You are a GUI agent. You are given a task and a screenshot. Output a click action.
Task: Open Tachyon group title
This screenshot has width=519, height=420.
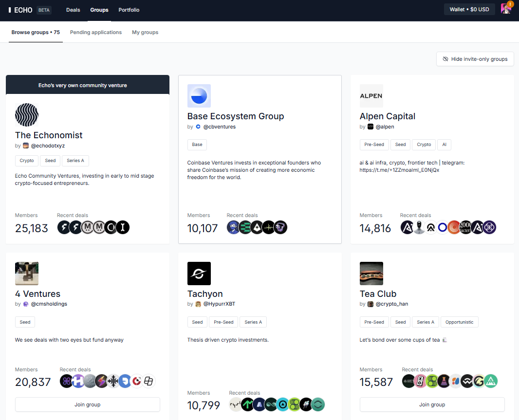coord(205,294)
